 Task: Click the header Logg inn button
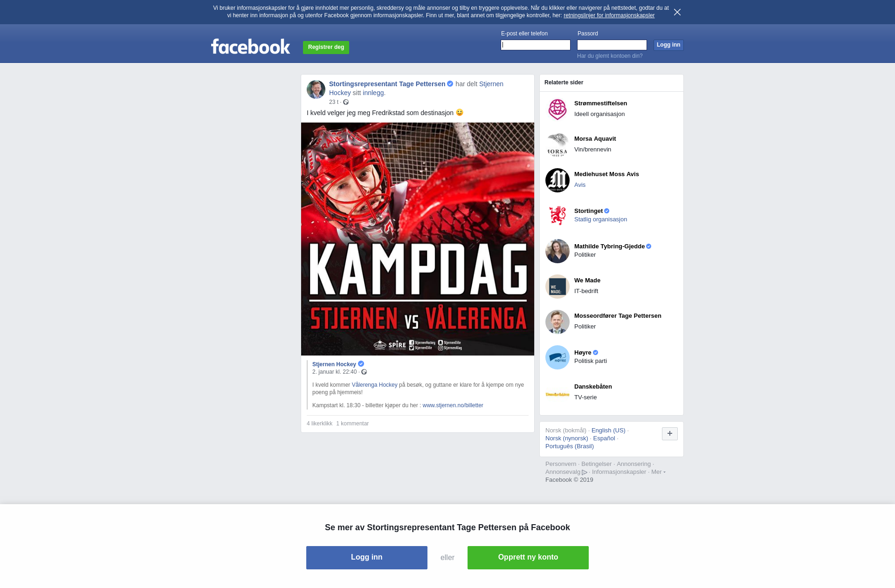coord(668,45)
